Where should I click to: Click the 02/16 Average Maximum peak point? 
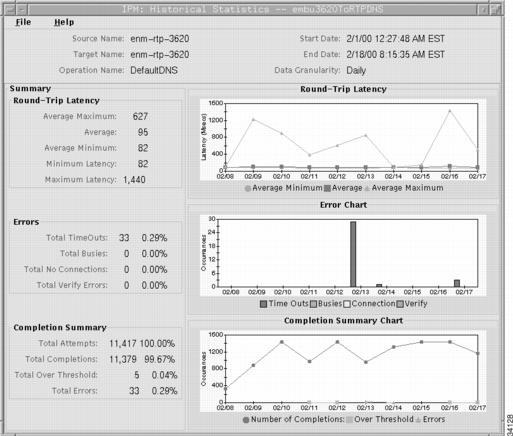[x=450, y=111]
